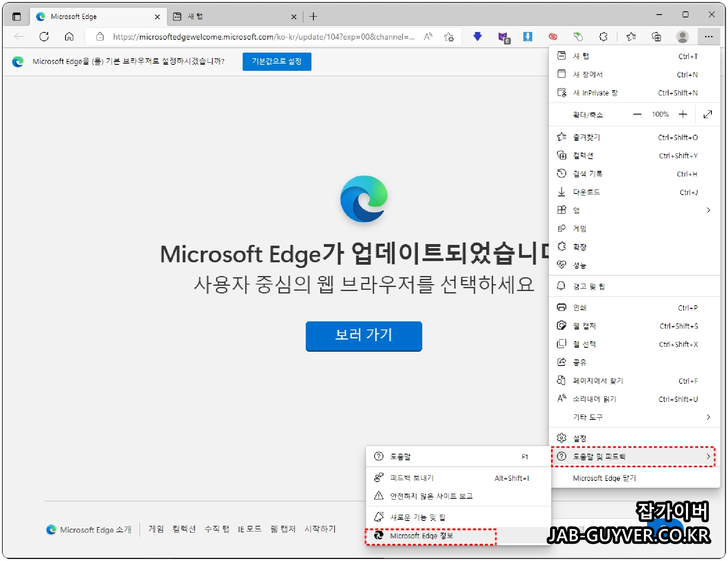728x561 pixels.
Task: Select 피드백 보내기 in the submenu
Action: (x=459, y=478)
